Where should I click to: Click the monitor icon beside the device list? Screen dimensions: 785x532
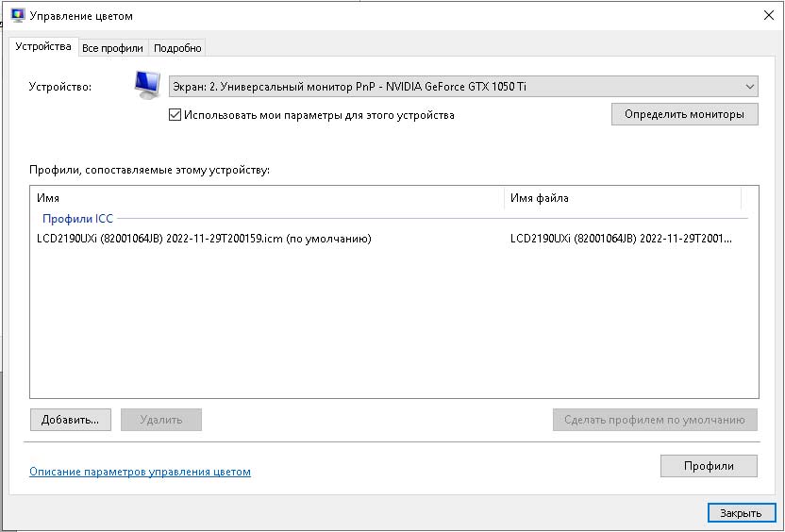pos(146,86)
